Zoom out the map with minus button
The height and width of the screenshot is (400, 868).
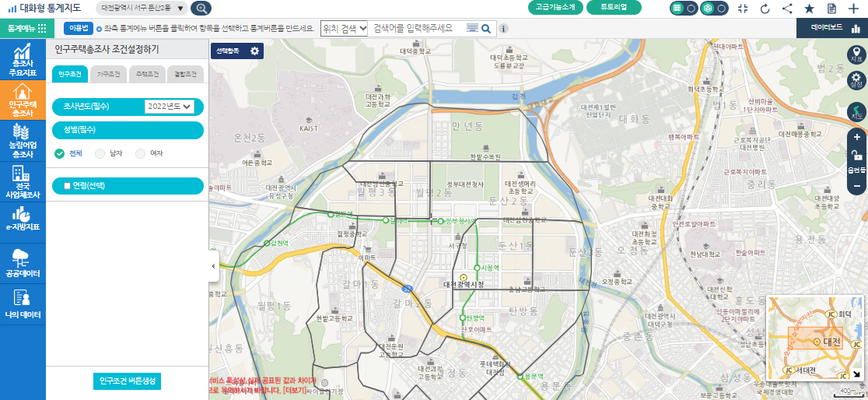(856, 186)
